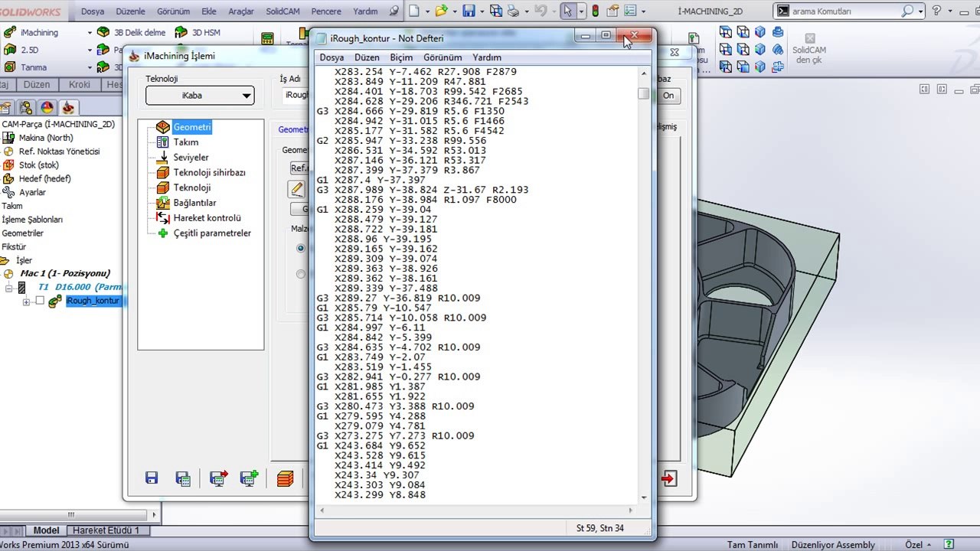The width and height of the screenshot is (980, 551).
Task: Switch to the Kroki tab
Action: [x=80, y=85]
